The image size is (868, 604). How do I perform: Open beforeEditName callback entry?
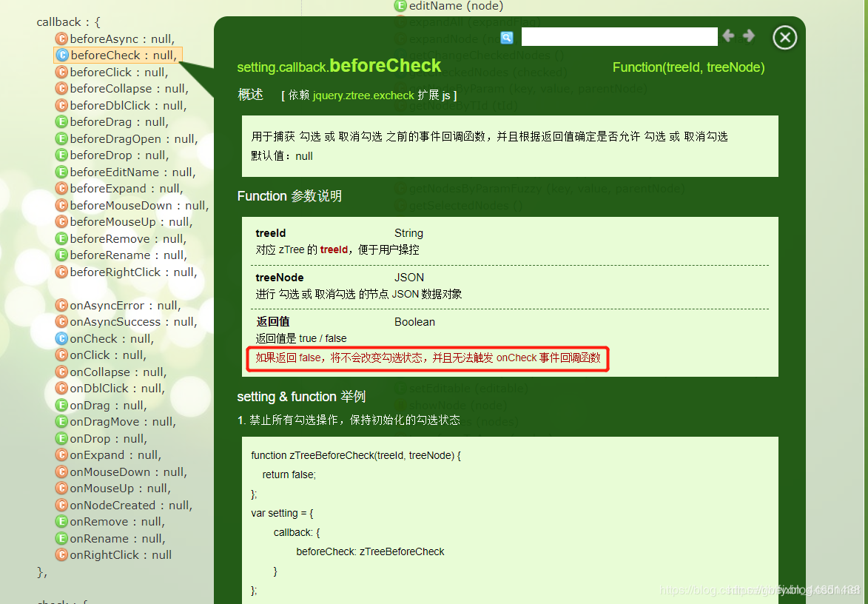(x=126, y=172)
